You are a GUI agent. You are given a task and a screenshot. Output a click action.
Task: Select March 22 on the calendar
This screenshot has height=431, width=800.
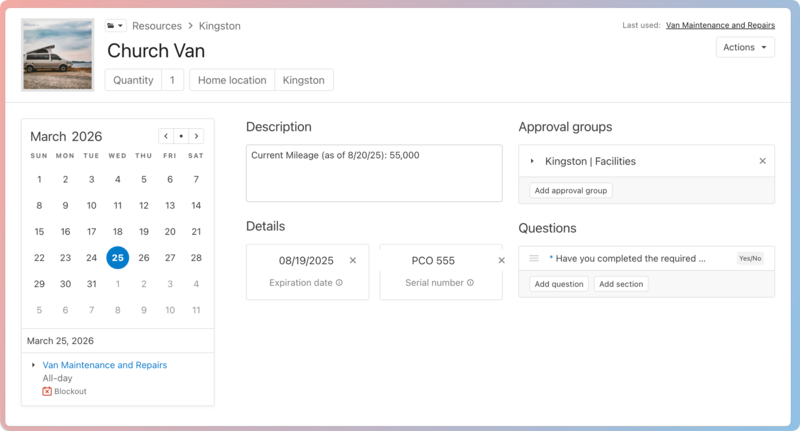click(x=39, y=258)
